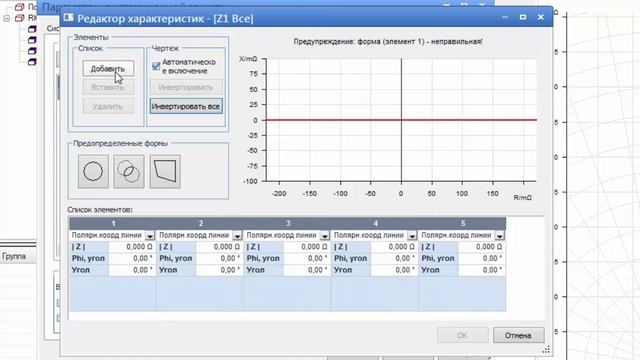640x360 pixels.
Task: Edit |Z| value of element 4
Action: coord(394,247)
